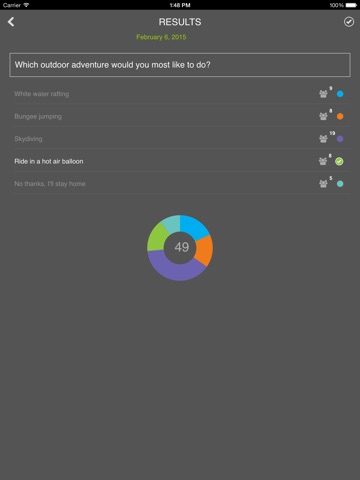Click the outdoor adventure question box

pyautogui.click(x=180, y=65)
